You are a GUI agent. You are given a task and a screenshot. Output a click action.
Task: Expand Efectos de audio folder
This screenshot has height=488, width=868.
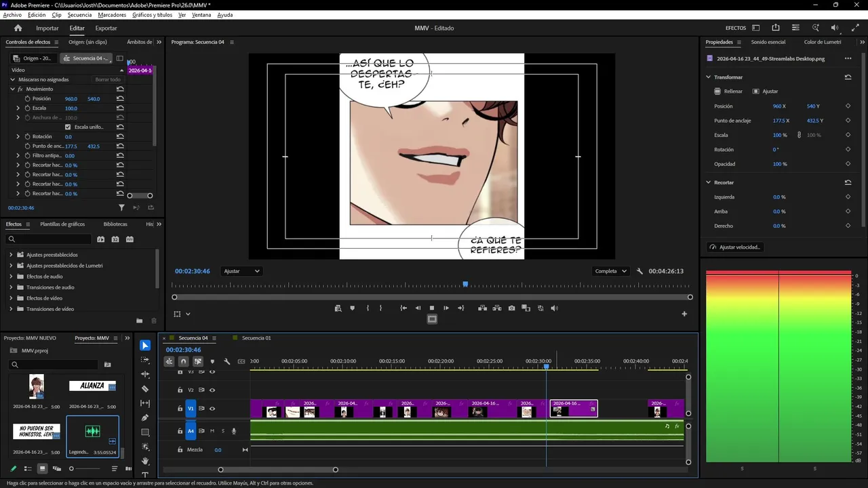(x=11, y=277)
